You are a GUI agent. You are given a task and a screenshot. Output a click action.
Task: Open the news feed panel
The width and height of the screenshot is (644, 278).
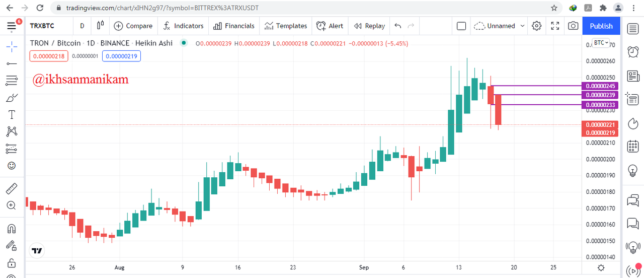click(x=632, y=76)
